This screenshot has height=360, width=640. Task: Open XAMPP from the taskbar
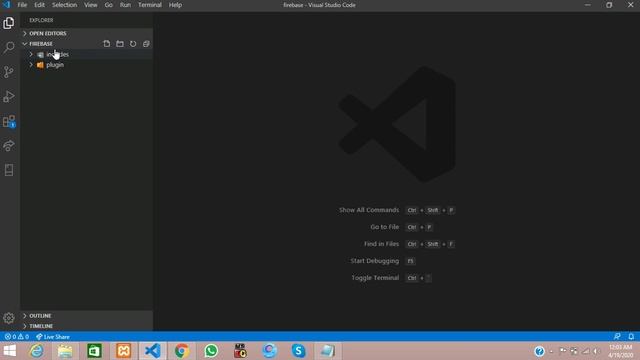pos(124,351)
